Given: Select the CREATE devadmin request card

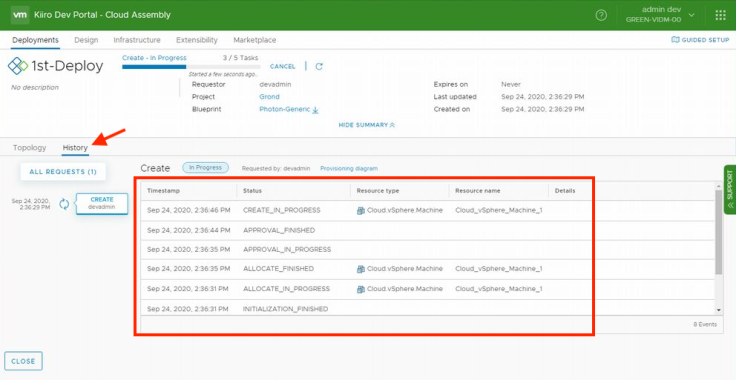Looking at the screenshot, I should (x=102, y=204).
